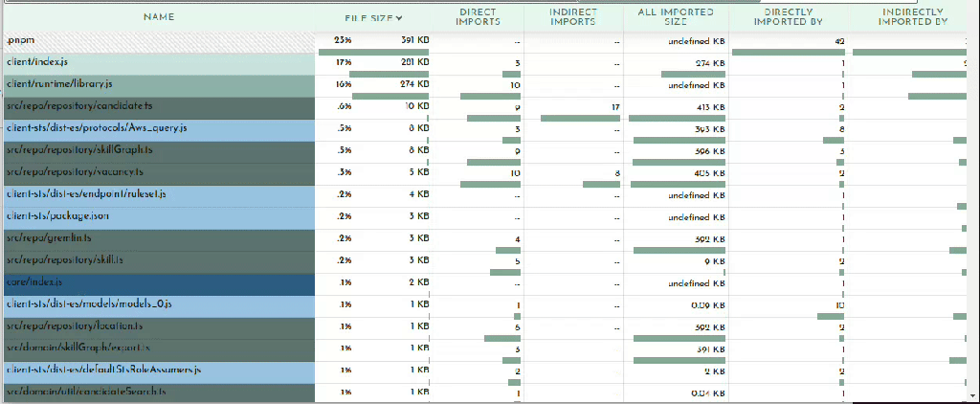Select the .pnpm row
980x404 pixels.
(x=158, y=43)
